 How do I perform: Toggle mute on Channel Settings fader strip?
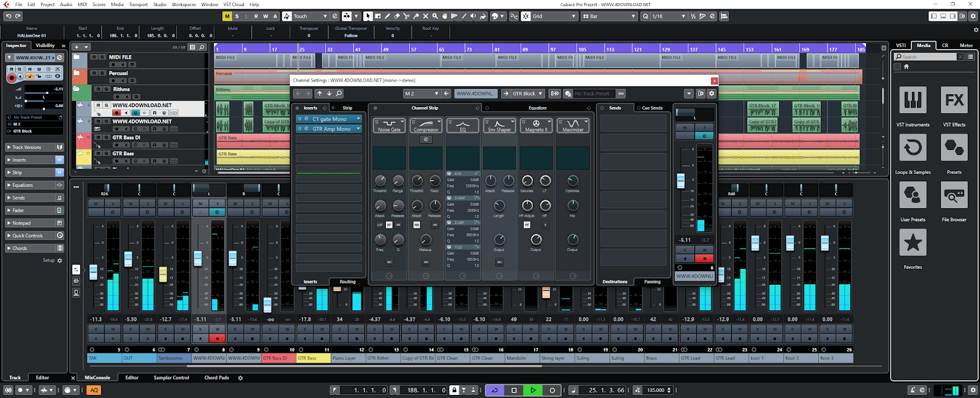685,127
